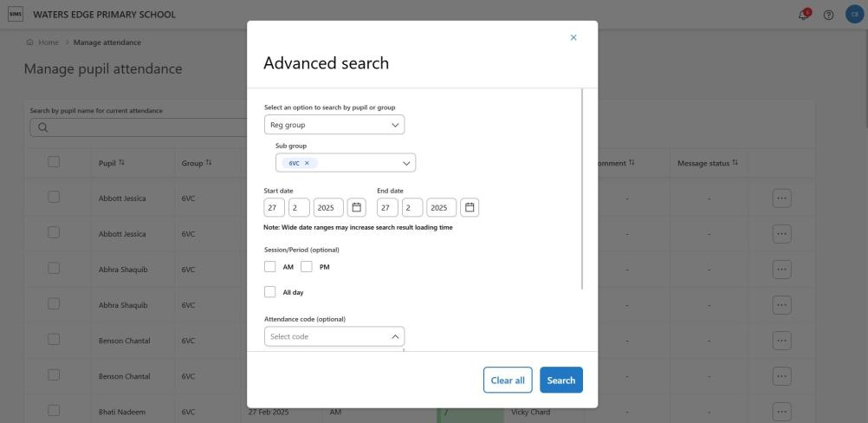
Task: Collapse the Attendance code dropdown
Action: 394,336
